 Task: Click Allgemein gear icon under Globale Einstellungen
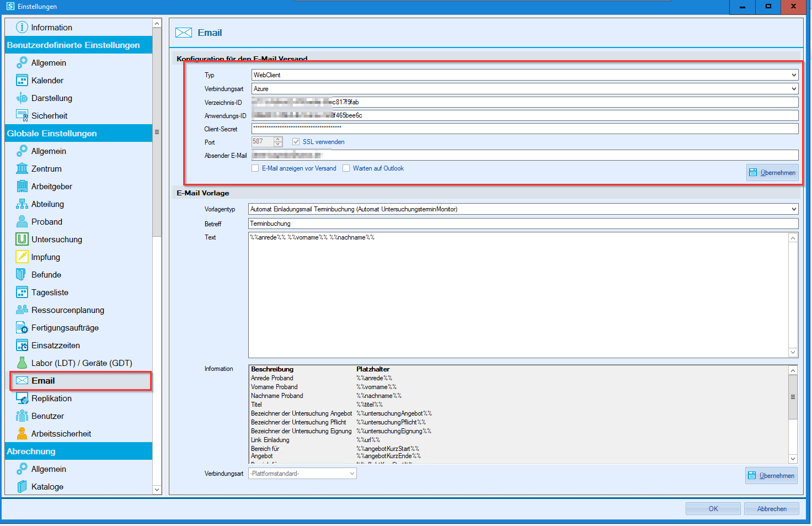point(22,151)
